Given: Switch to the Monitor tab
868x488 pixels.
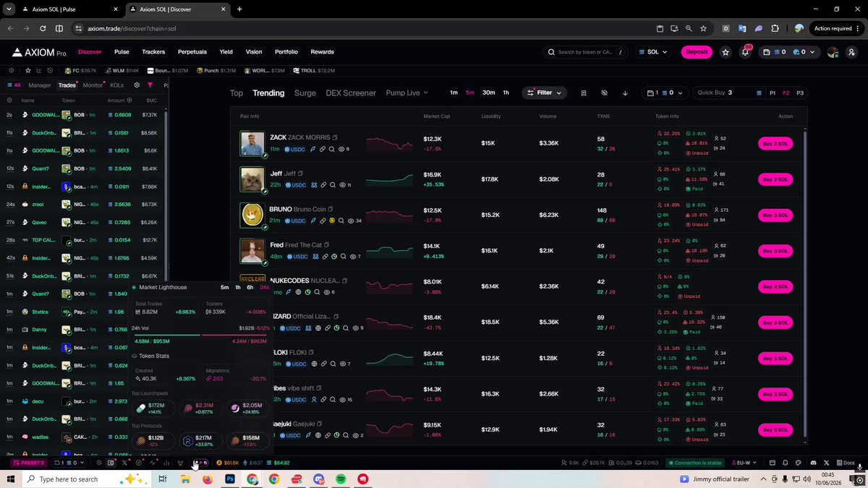Looking at the screenshot, I should pos(93,85).
